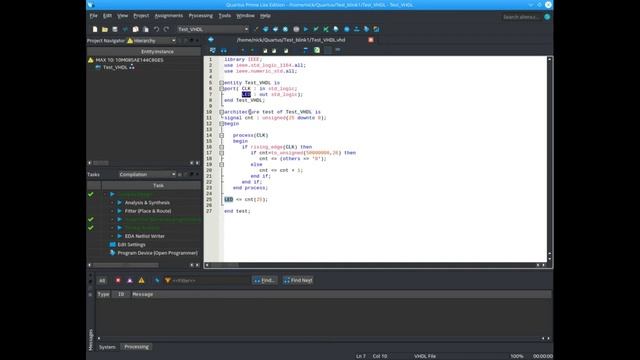
Task: Click the play icon beside Fitter (Place & Route)
Action: tap(120, 211)
